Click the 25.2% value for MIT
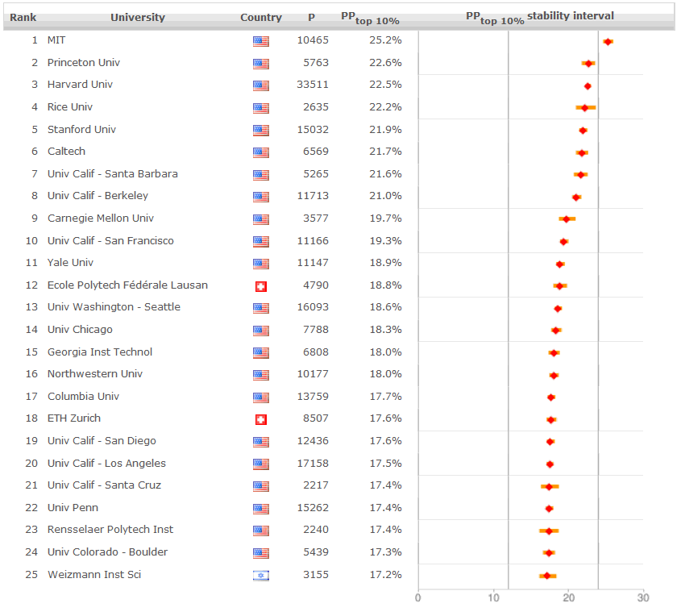 (x=386, y=40)
